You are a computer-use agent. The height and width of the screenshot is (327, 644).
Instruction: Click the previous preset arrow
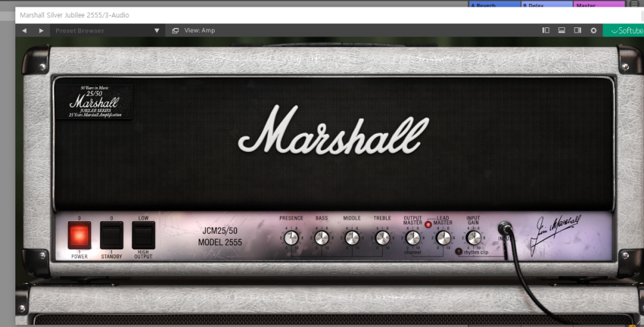click(x=25, y=31)
